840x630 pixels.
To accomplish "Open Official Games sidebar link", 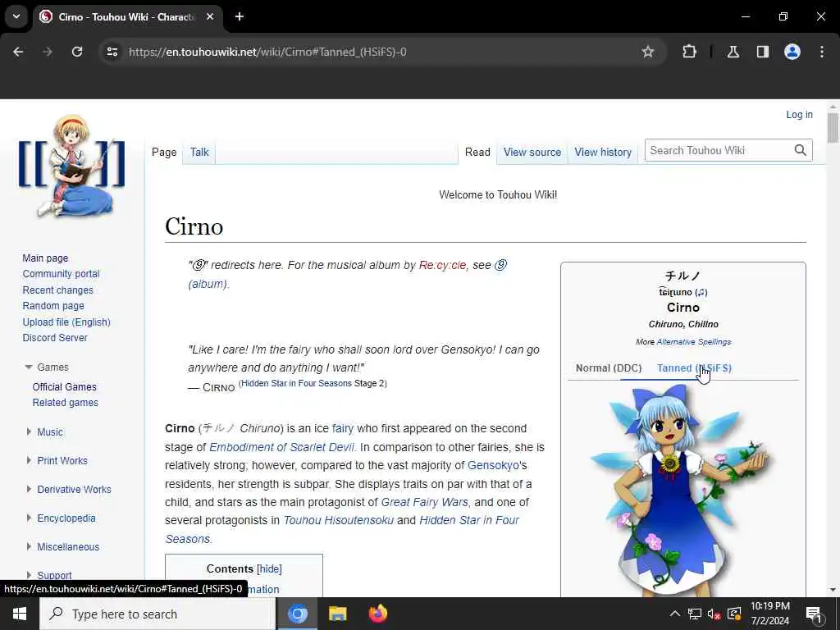I will click(x=64, y=387).
